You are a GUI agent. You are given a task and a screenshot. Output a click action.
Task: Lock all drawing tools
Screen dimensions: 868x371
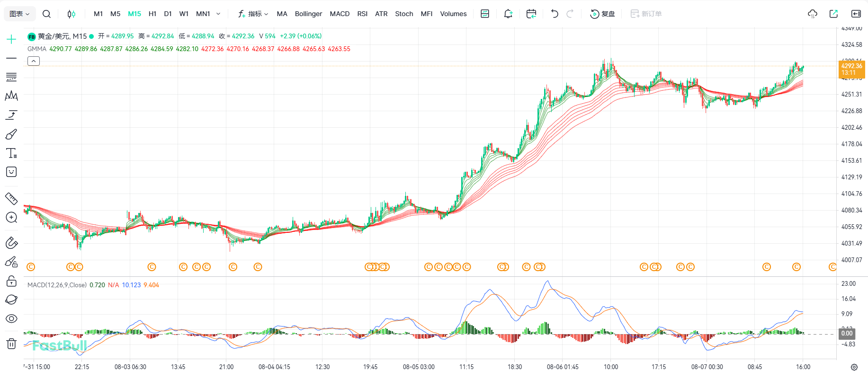click(x=11, y=281)
